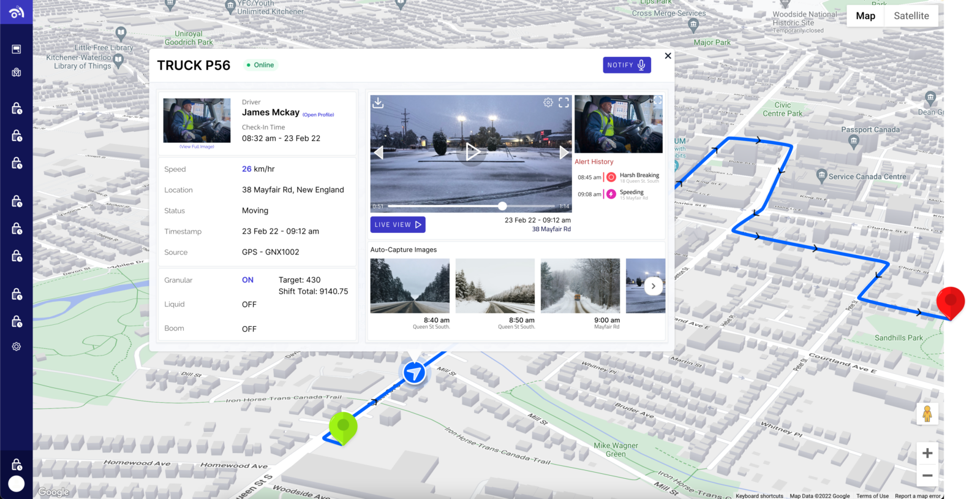The width and height of the screenshot is (980, 499).
Task: Select the 08:45 am Harsh Breaking alert
Action: pyautogui.click(x=619, y=178)
